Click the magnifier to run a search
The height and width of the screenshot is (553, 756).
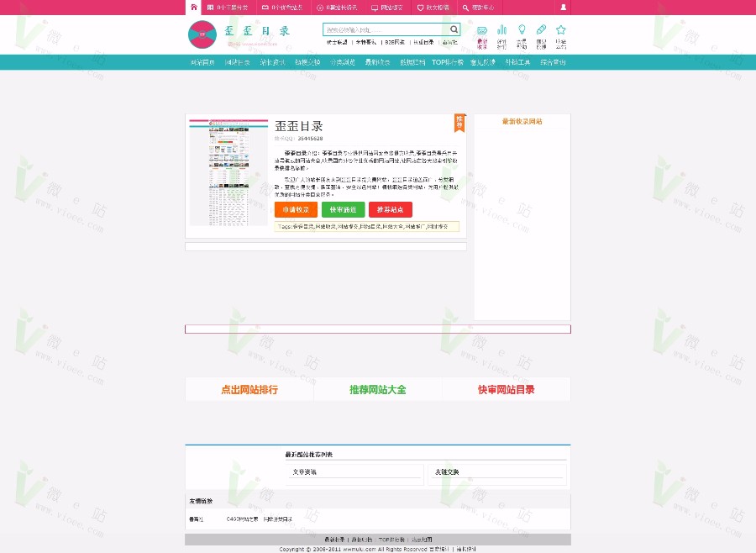click(x=452, y=29)
